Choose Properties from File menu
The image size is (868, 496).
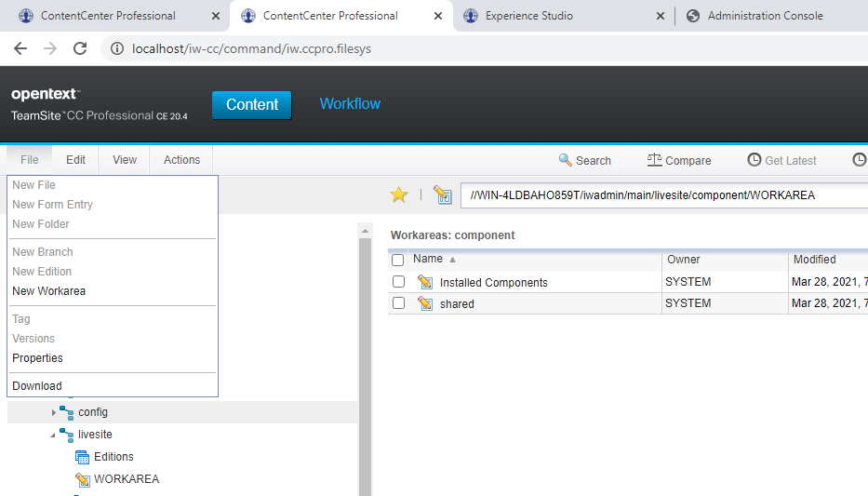[x=37, y=358]
